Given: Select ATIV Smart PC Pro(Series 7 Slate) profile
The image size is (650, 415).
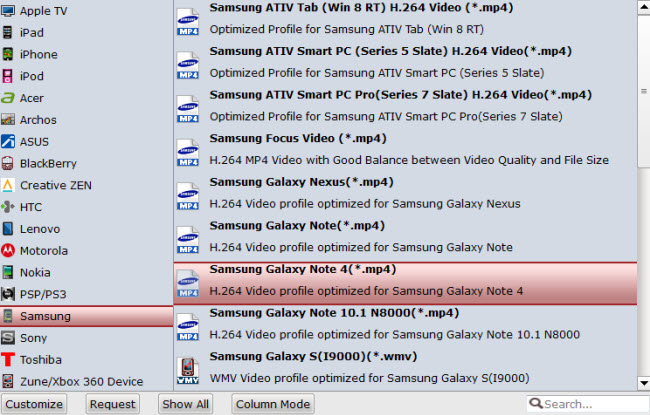Looking at the screenshot, I should pos(405,109).
